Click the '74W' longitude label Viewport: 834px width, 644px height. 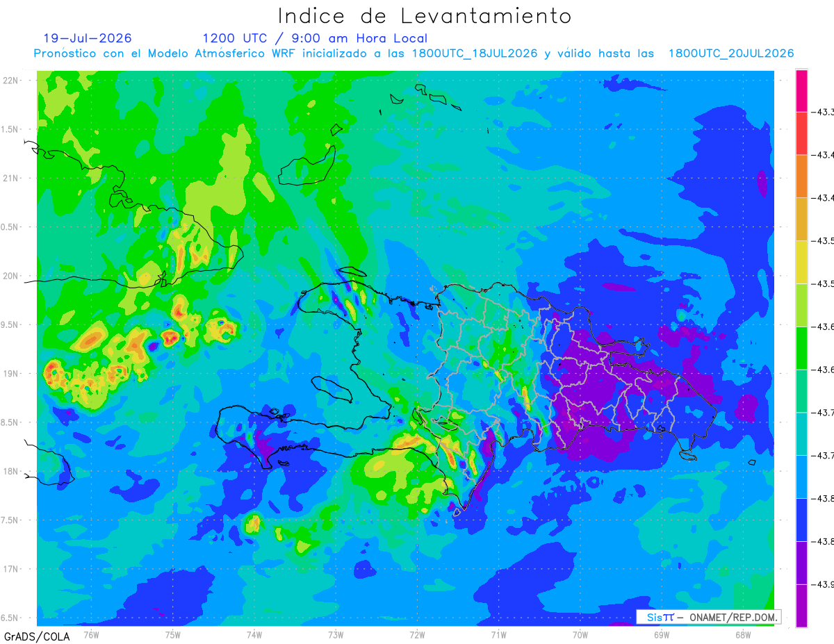tap(254, 634)
